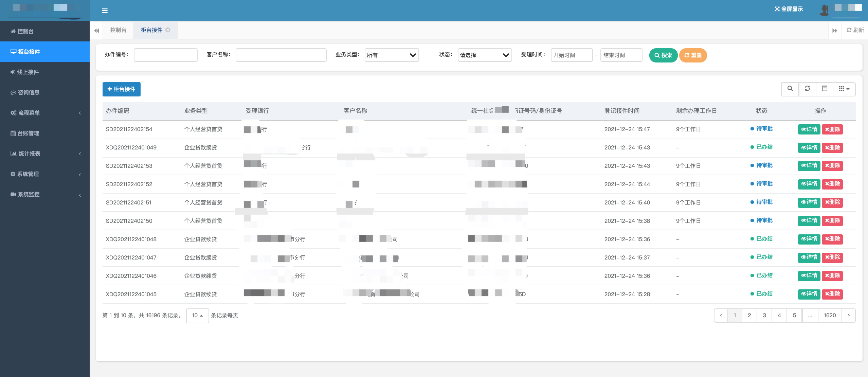View 详情 for SD2021122402154
The width and height of the screenshot is (868, 377).
click(809, 129)
